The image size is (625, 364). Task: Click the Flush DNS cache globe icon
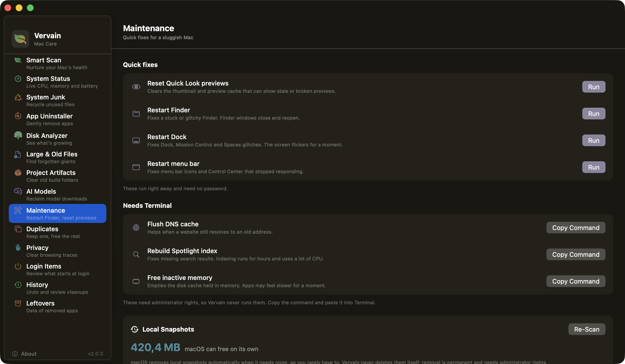pos(136,228)
